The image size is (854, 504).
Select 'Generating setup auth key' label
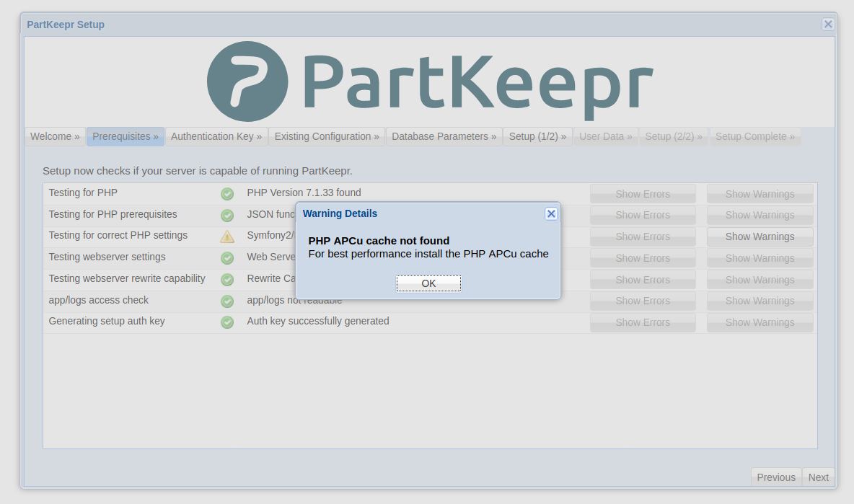pos(107,321)
